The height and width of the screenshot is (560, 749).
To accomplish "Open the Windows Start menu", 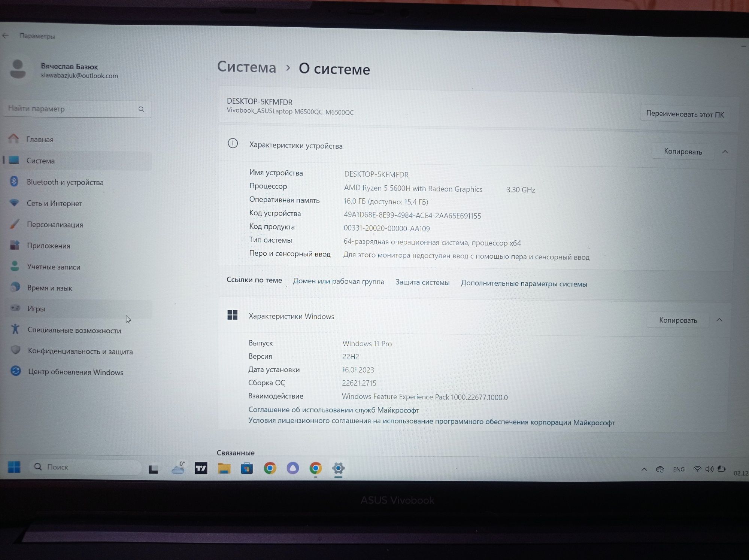I will 14,467.
